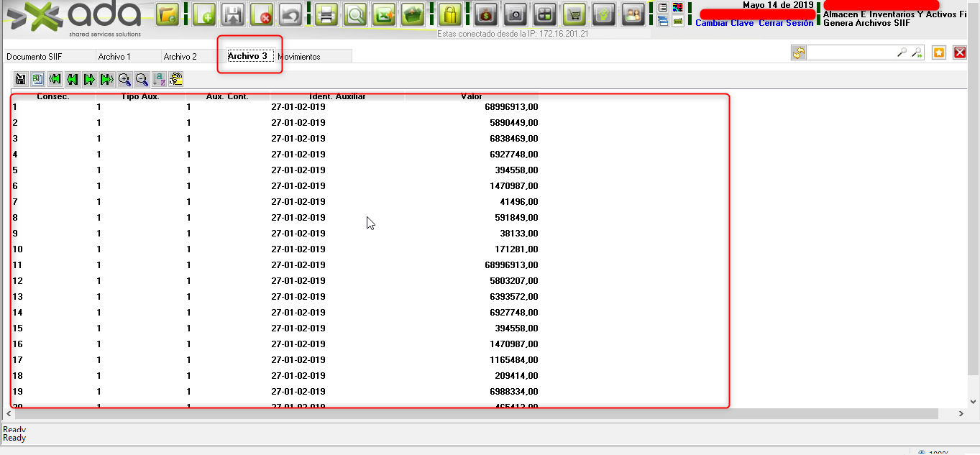The image size is (980, 455).
Task: Click the small list icon near date
Action: pos(663,7)
